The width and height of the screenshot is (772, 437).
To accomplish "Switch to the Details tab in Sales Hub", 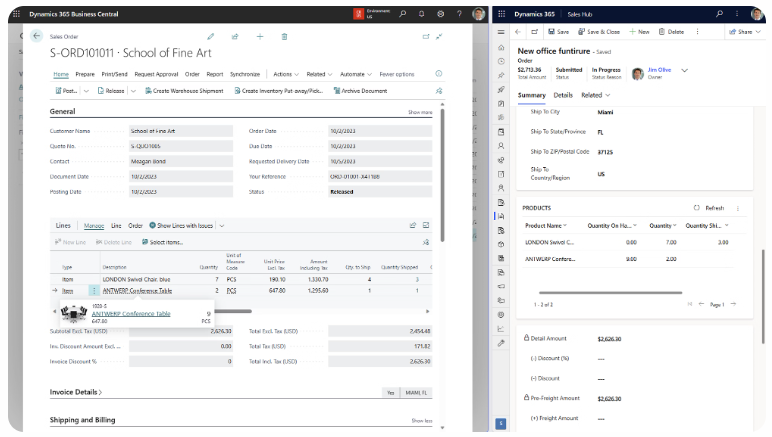I will 563,95.
